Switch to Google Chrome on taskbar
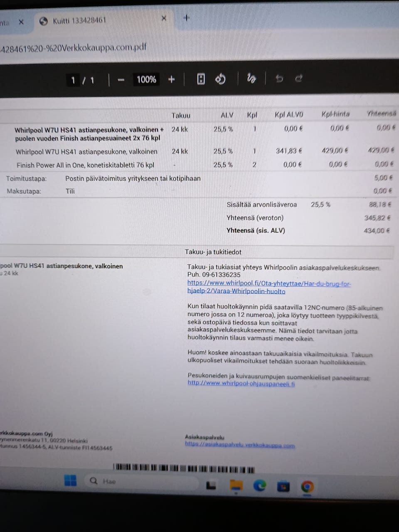399x532 pixels. tap(307, 486)
